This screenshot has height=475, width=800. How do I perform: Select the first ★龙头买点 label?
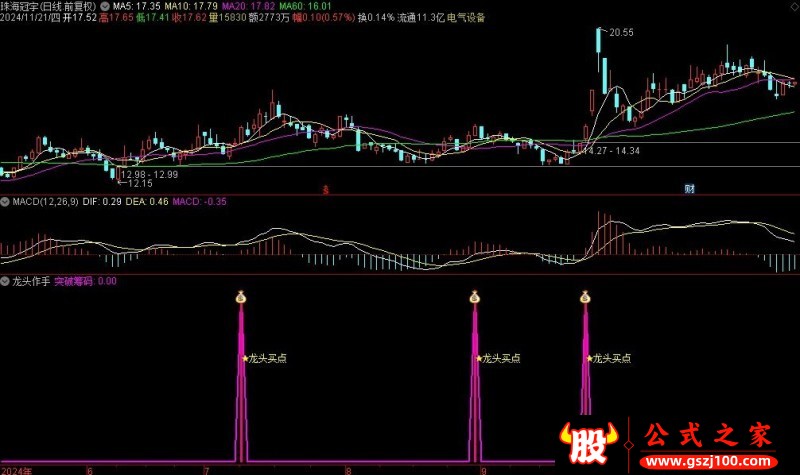264,359
